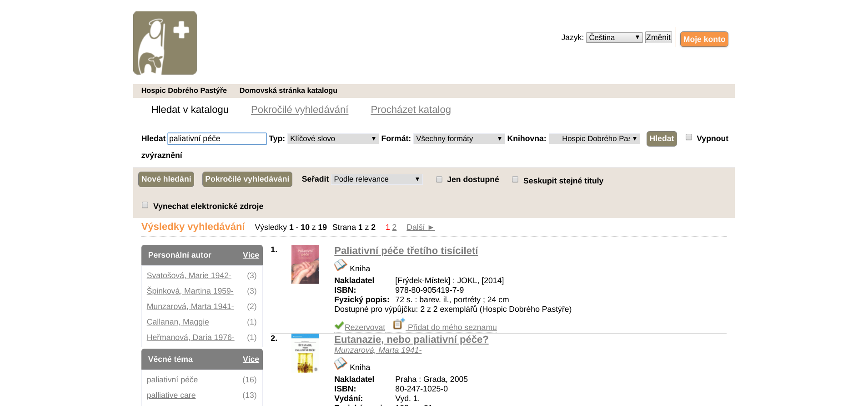This screenshot has height=406, width=868.
Task: Click the green Rezervovat checkmark icon
Action: [339, 325]
